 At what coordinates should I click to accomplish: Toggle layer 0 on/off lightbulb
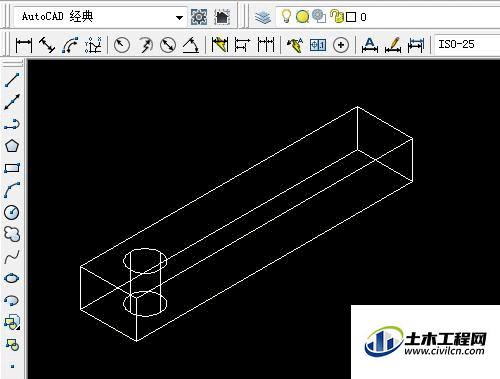pyautogui.click(x=286, y=16)
